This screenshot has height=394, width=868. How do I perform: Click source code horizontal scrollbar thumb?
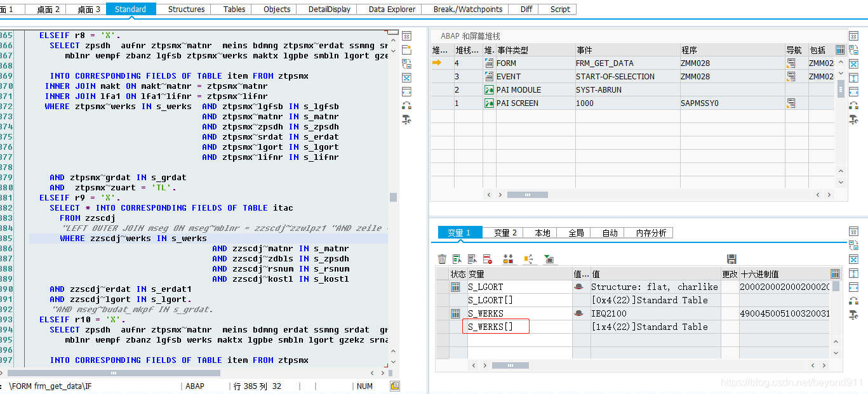point(114,373)
